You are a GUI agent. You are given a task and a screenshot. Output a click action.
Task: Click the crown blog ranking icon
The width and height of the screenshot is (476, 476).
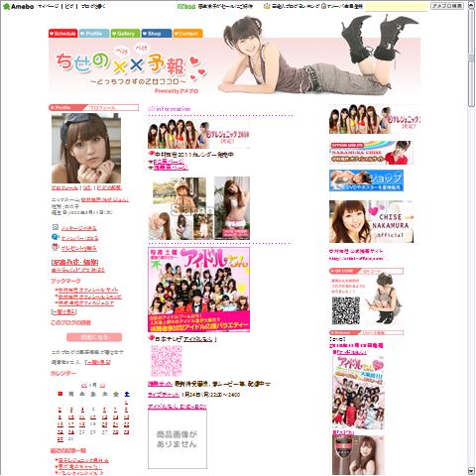pos(267,6)
